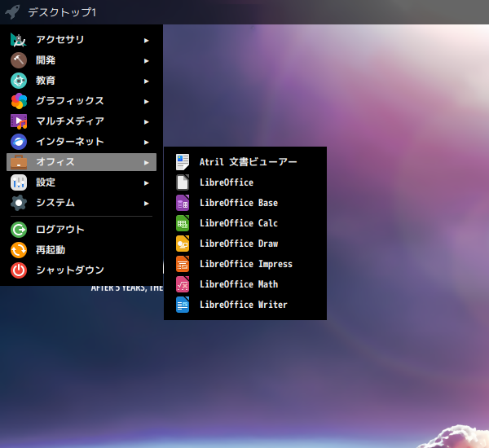This screenshot has height=448, width=489.
Task: Launch LibreOffice Math
Action: (245, 284)
